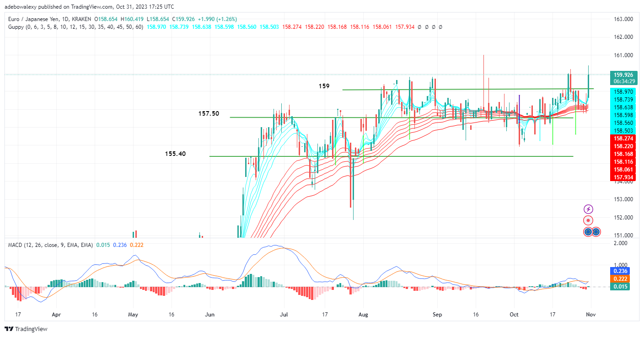Select the chart annotation text 155.40
The width and height of the screenshot is (644, 337).
[176, 154]
